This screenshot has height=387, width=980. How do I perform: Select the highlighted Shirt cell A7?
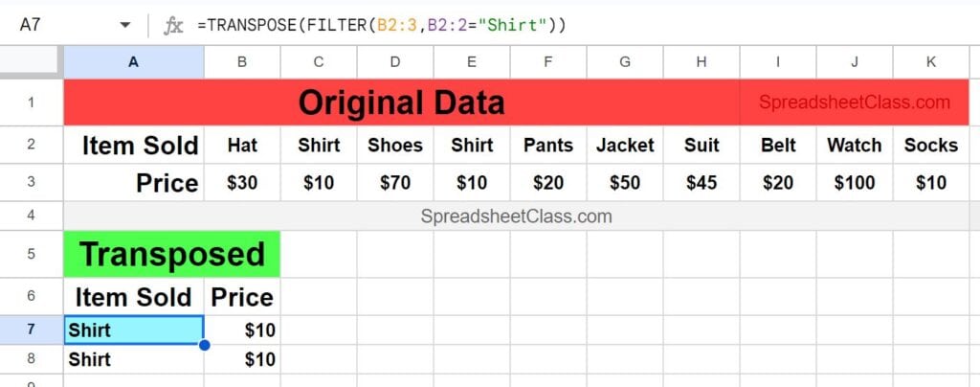[134, 330]
